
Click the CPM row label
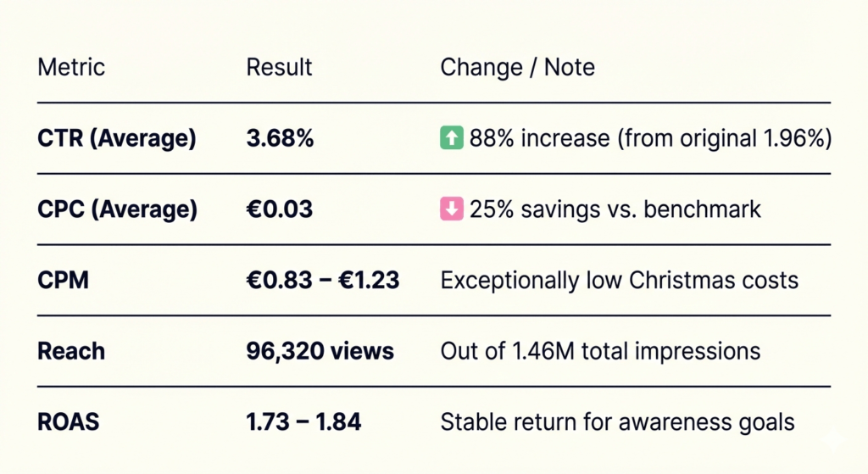coord(64,280)
